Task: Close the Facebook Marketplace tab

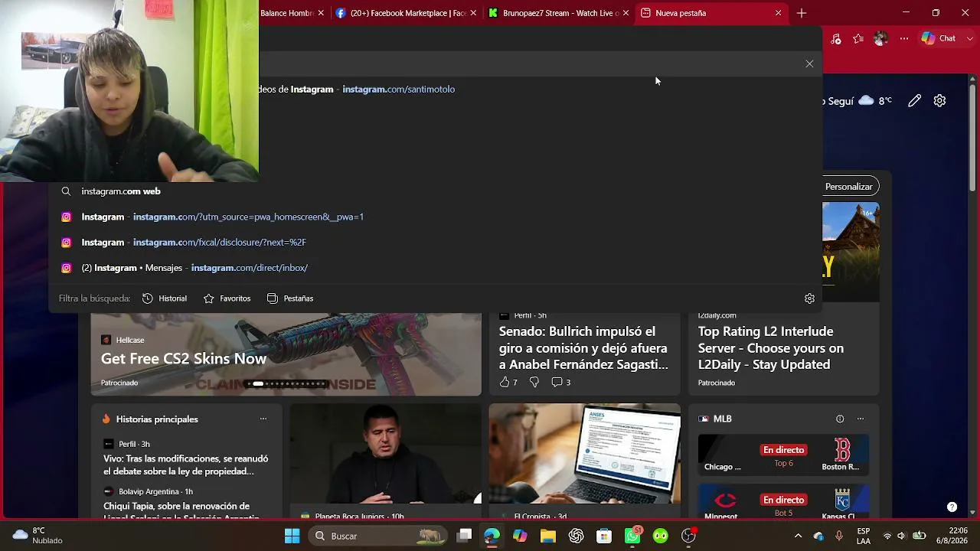Action: click(x=473, y=13)
